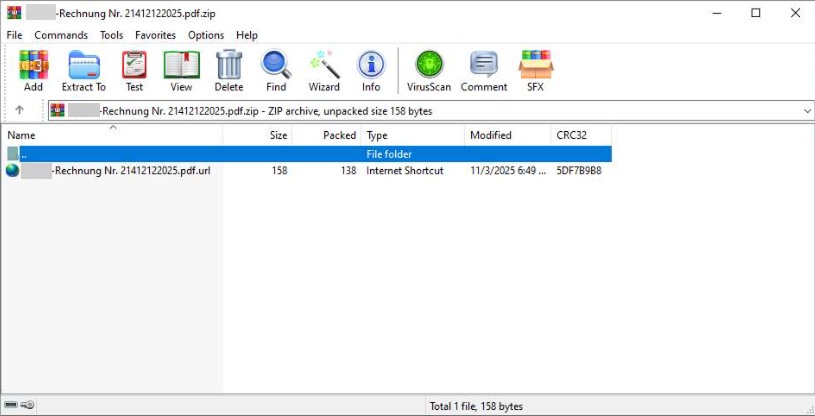
Task: Click the Delete trash can icon
Action: click(229, 70)
